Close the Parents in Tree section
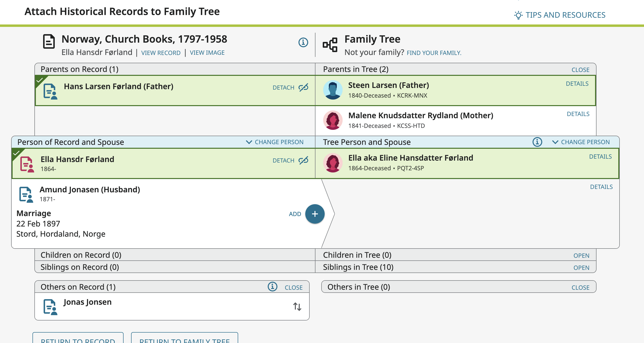 click(x=580, y=70)
